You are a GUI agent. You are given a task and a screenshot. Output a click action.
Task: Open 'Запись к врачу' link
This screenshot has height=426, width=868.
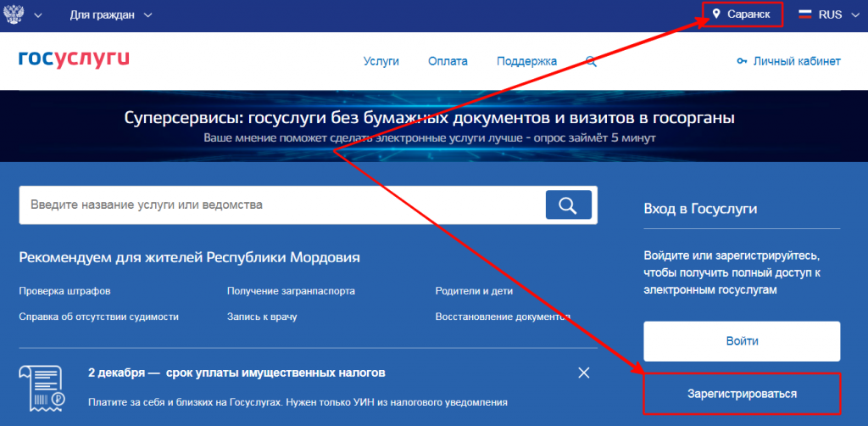pyautogui.click(x=262, y=317)
